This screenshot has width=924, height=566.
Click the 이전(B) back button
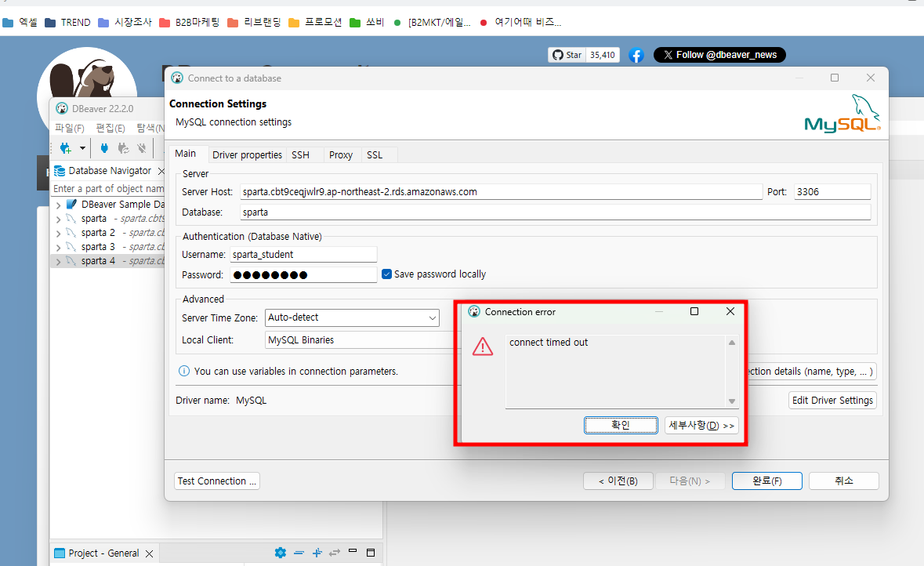(x=618, y=481)
